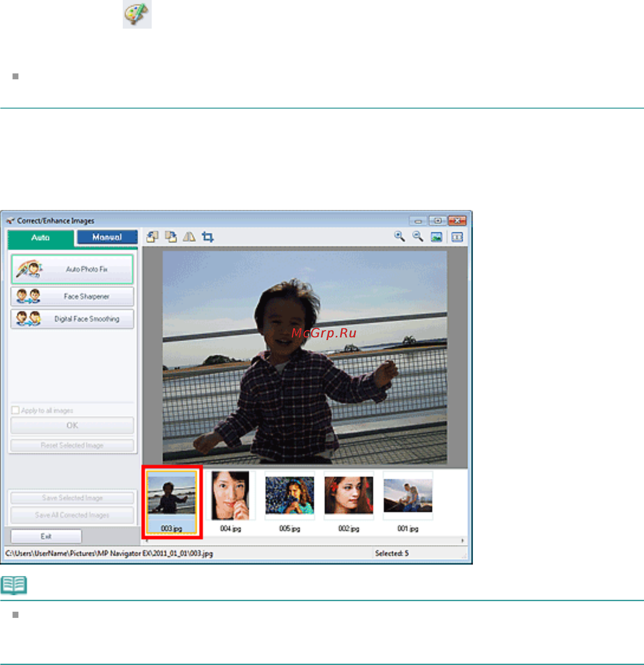Click Reset Selected Image button
This screenshot has height=665, width=644.
coord(72,445)
